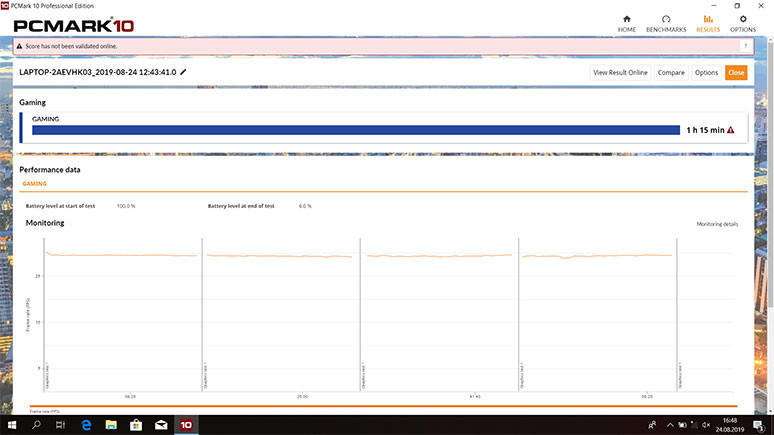Open the Benchmarks section
774x435 pixels.
(x=666, y=24)
